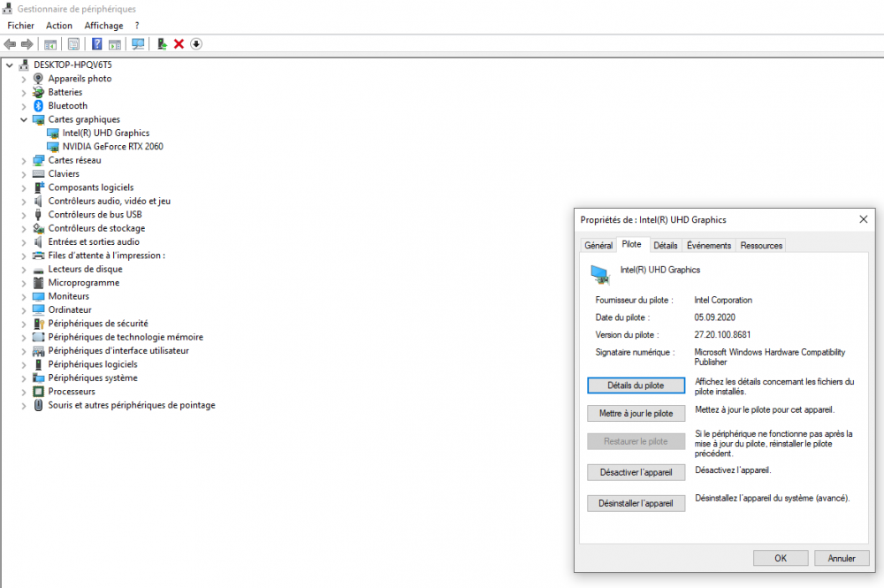This screenshot has width=884, height=588.
Task: Select Périphériques logiciels entry
Action: 93,364
